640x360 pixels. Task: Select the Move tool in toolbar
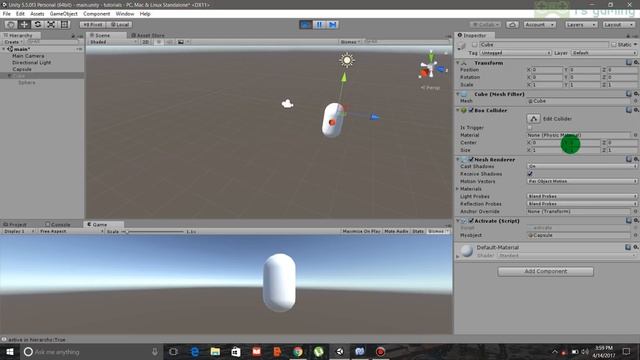click(x=24, y=24)
